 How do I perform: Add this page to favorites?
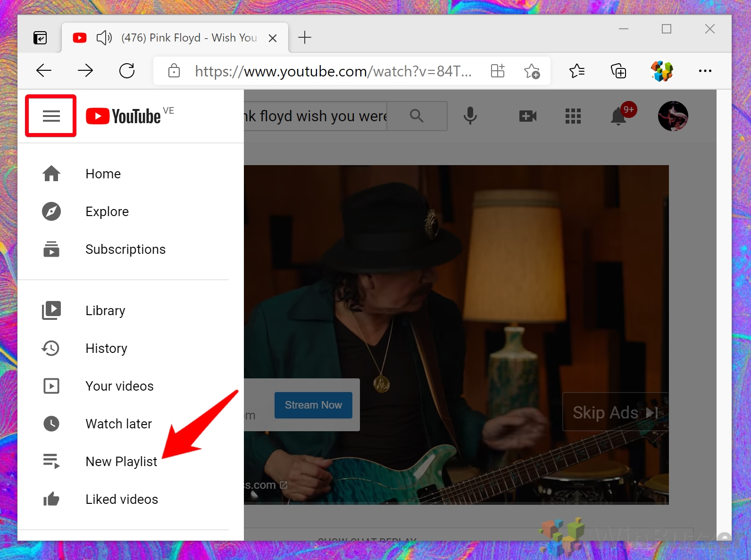click(532, 71)
